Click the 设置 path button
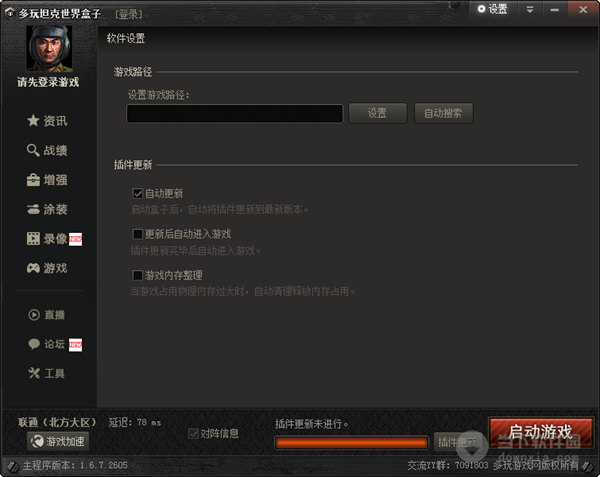This screenshot has width=600, height=477. [x=378, y=113]
